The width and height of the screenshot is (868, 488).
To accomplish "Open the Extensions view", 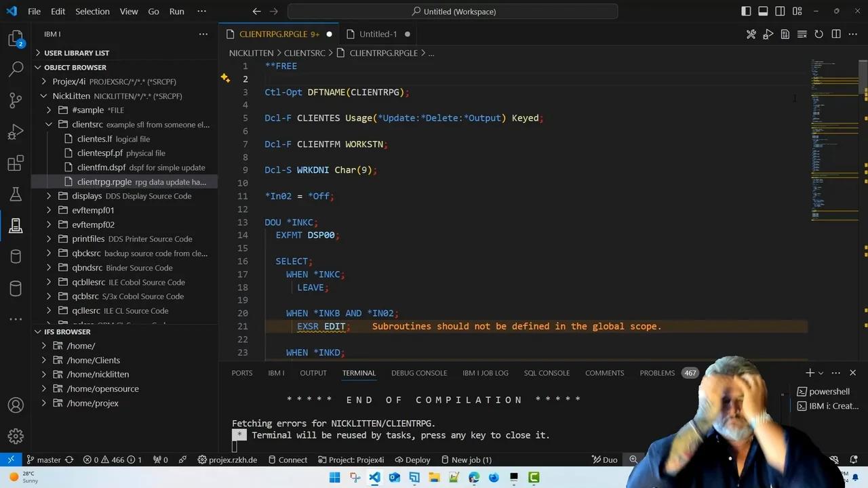I will coord(16,163).
